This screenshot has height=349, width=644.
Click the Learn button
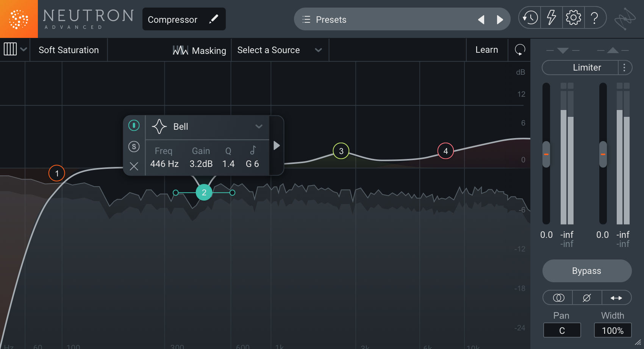[x=487, y=49]
